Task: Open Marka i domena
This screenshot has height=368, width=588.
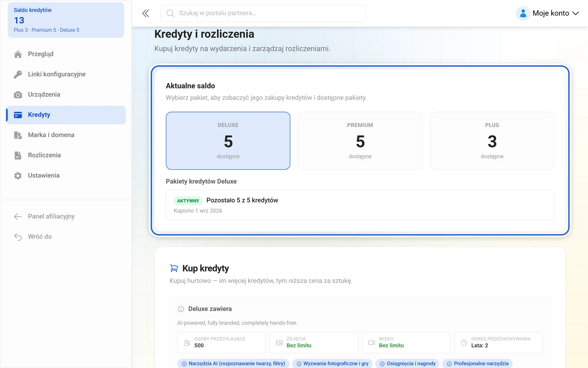Action: (66, 135)
